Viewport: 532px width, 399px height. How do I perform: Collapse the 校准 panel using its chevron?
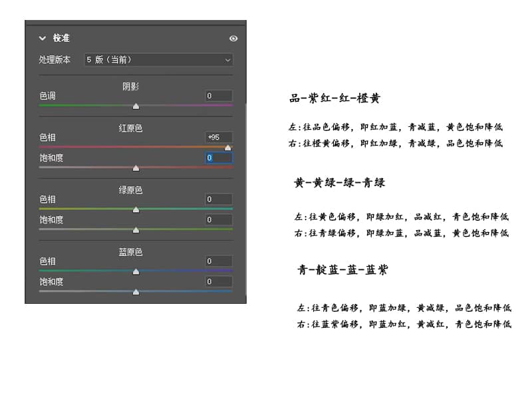(42, 39)
